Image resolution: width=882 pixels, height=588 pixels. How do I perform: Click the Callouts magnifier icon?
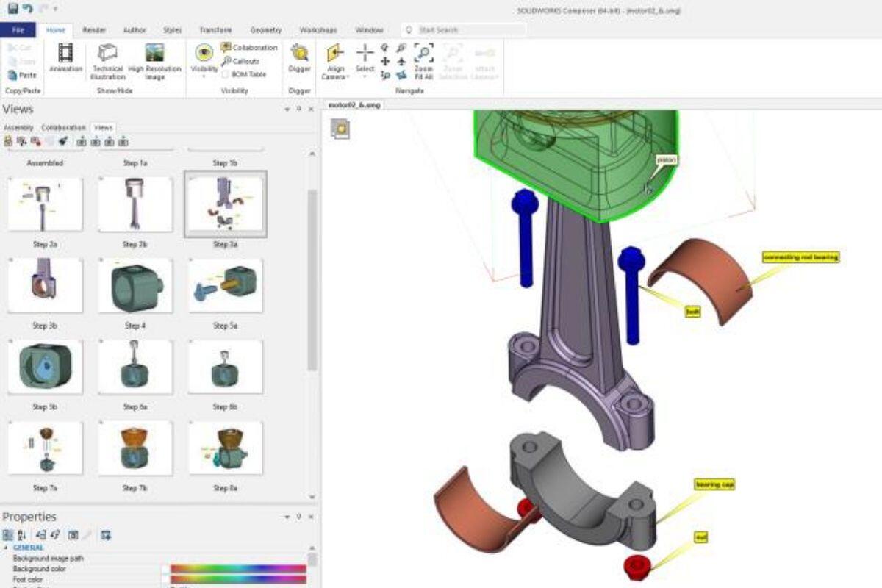[226, 61]
